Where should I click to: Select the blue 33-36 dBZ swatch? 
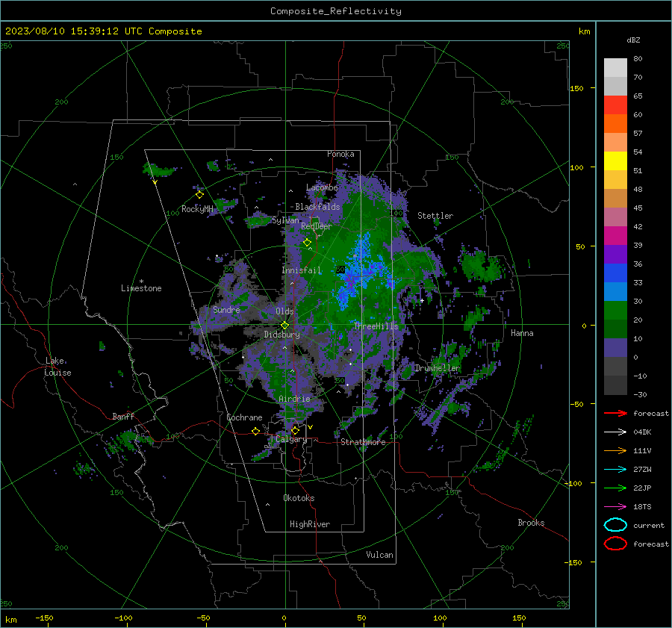click(x=615, y=273)
